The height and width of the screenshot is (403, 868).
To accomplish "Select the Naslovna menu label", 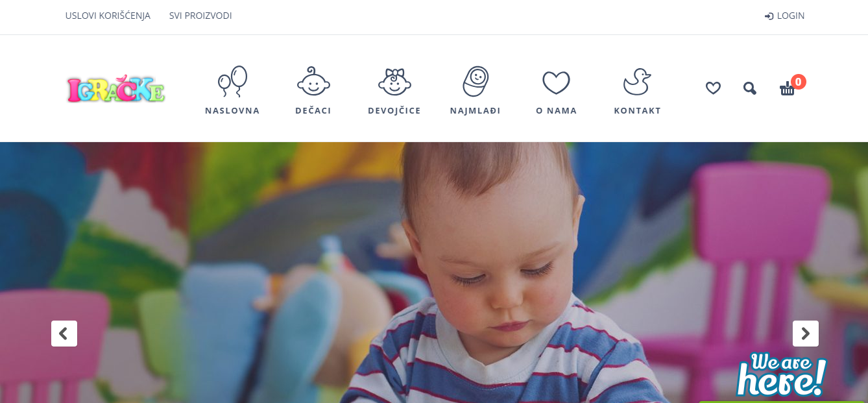I will pyautogui.click(x=232, y=111).
